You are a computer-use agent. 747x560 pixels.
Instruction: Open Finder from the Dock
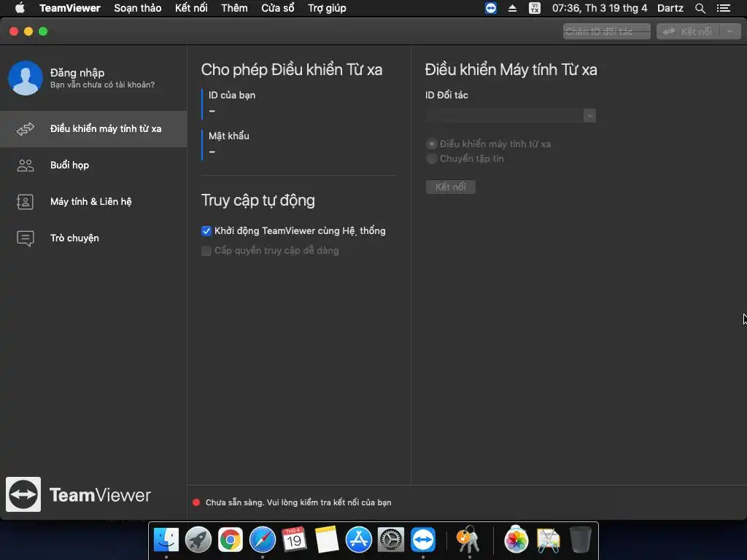click(x=166, y=540)
